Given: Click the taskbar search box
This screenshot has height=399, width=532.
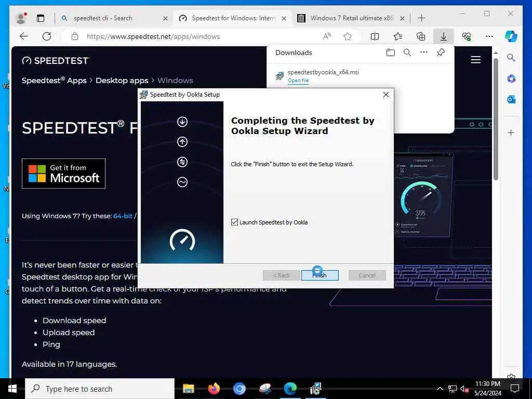Looking at the screenshot, I should click(99, 389).
